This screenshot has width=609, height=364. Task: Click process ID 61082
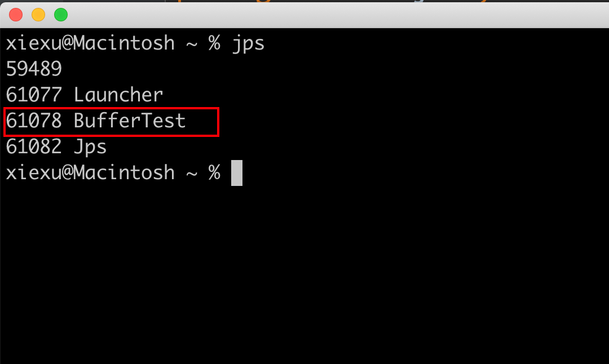coord(34,147)
